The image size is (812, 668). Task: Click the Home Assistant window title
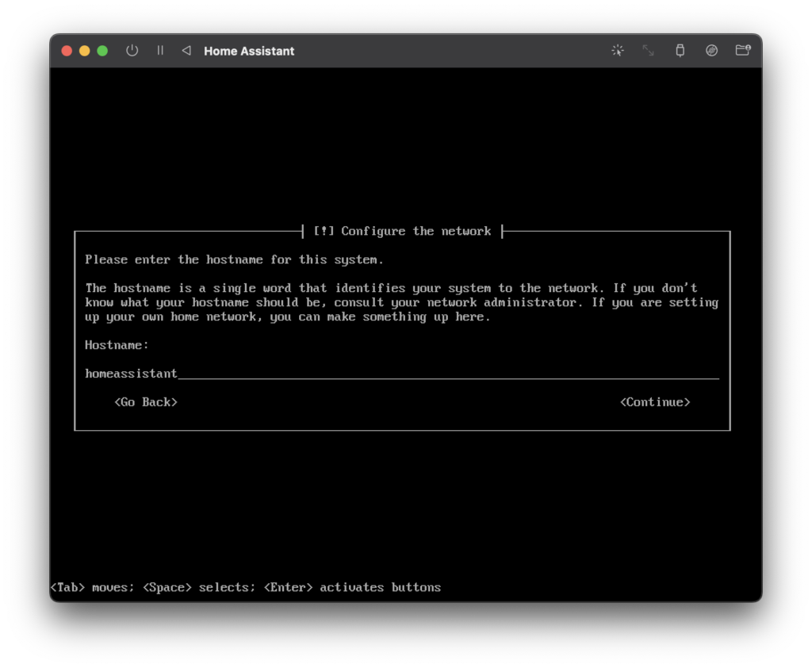coord(249,51)
